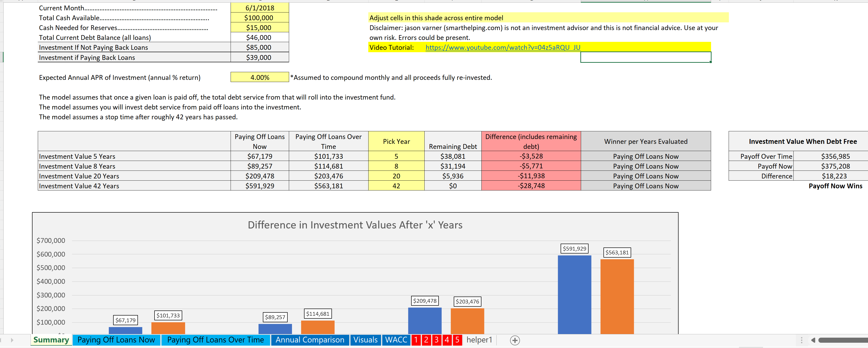
Task: Select 'Difference (includes remaining debt)' header
Action: click(x=531, y=141)
